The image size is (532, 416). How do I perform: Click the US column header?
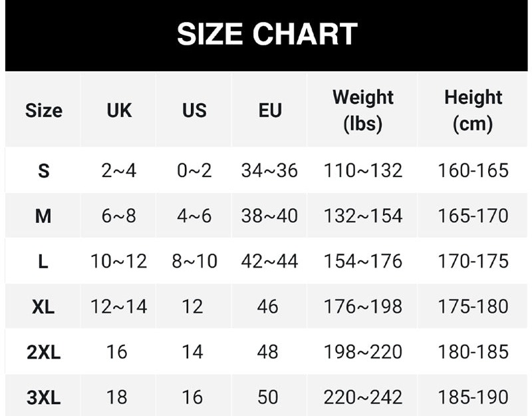[x=194, y=110]
